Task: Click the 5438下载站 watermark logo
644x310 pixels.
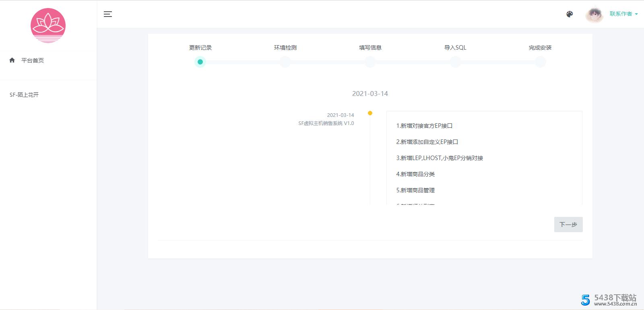Action: tap(609, 300)
